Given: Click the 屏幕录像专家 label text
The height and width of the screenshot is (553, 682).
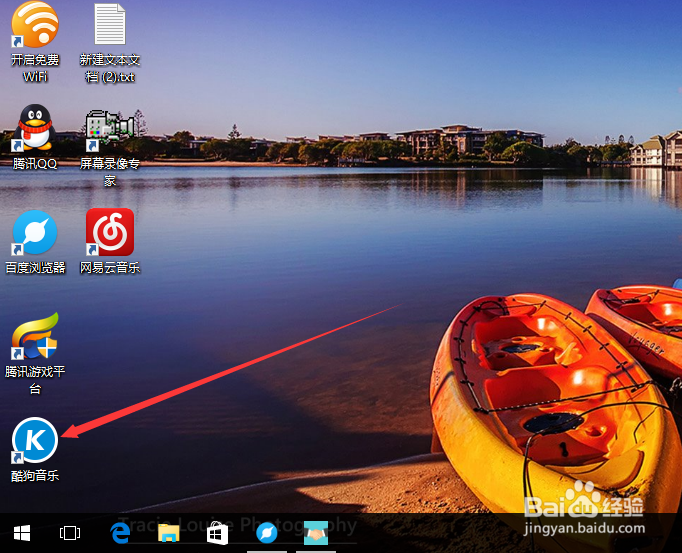Looking at the screenshot, I should click(110, 172).
